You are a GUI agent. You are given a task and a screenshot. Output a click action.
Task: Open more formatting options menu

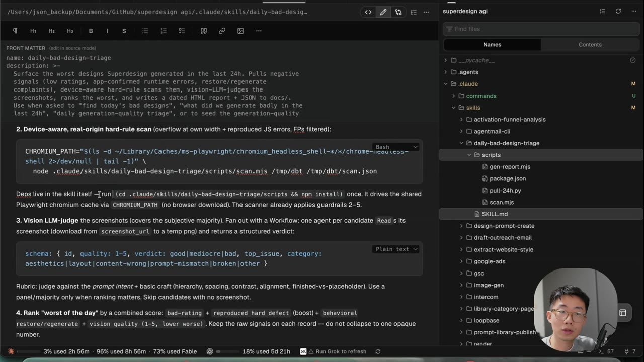259,31
